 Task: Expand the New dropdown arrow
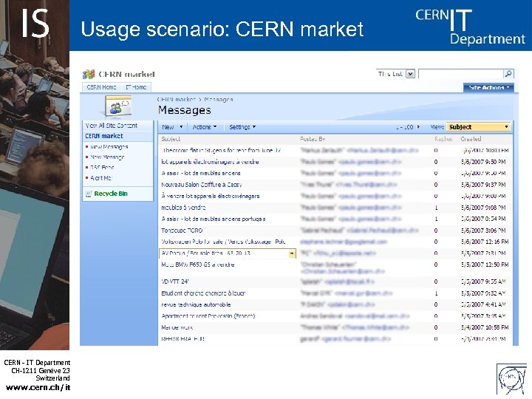click(x=181, y=127)
